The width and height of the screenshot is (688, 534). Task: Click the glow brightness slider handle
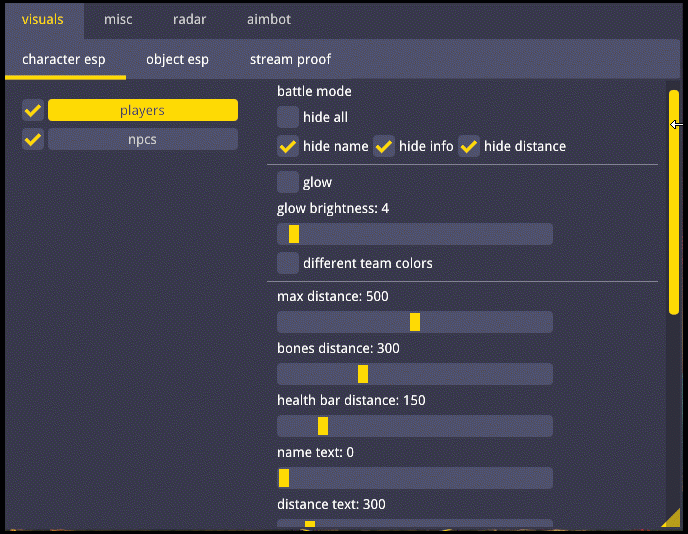[x=294, y=234]
